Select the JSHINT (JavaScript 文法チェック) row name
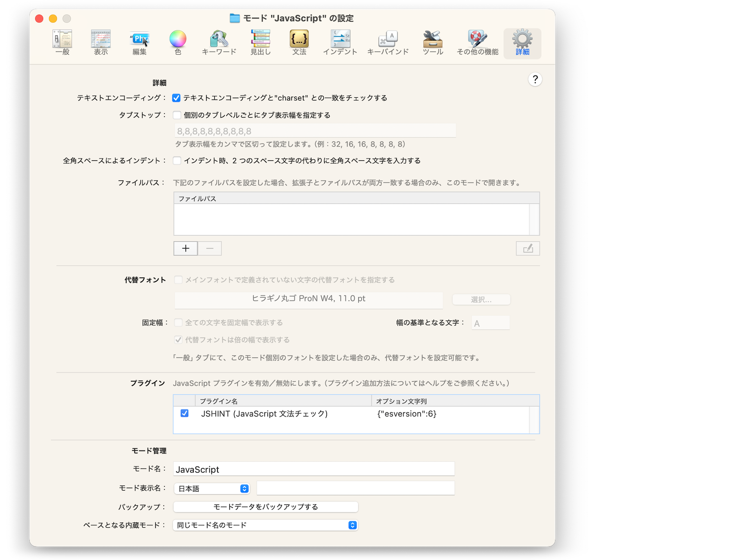The width and height of the screenshot is (732, 560). [264, 414]
